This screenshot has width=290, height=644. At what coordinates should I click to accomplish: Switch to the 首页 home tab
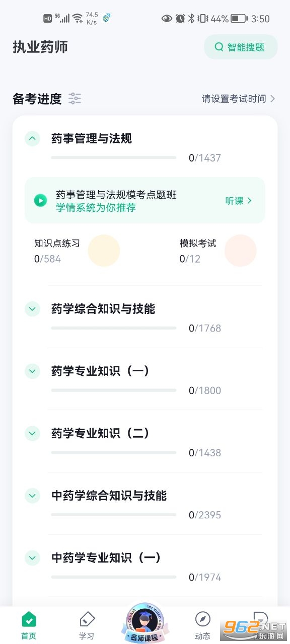click(x=29, y=625)
